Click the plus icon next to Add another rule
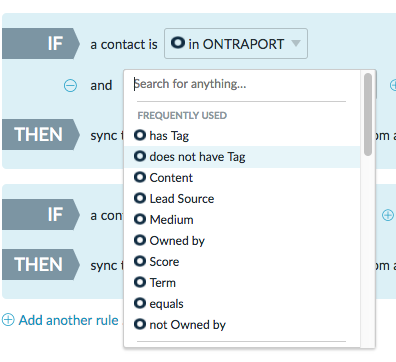 click(x=8, y=320)
